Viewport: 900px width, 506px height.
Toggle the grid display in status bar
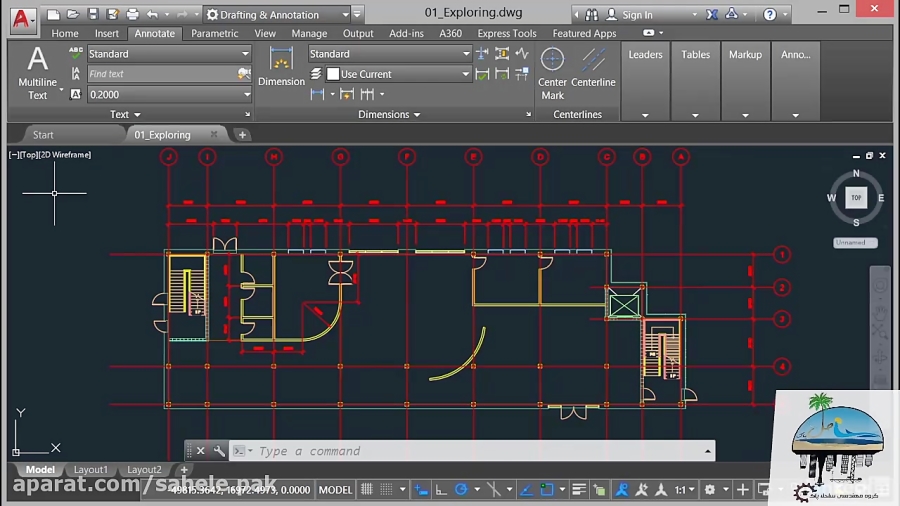tap(368, 490)
